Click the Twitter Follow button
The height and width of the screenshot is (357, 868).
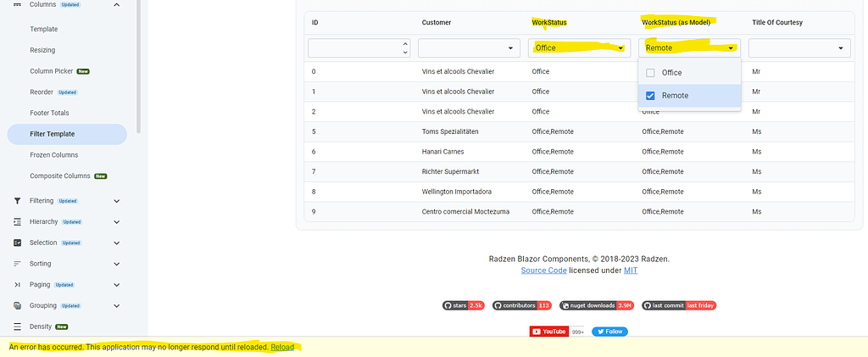pos(609,332)
